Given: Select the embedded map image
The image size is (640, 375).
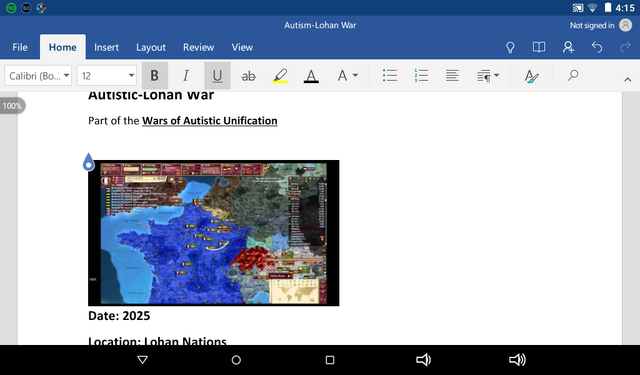Looking at the screenshot, I should point(213,233).
